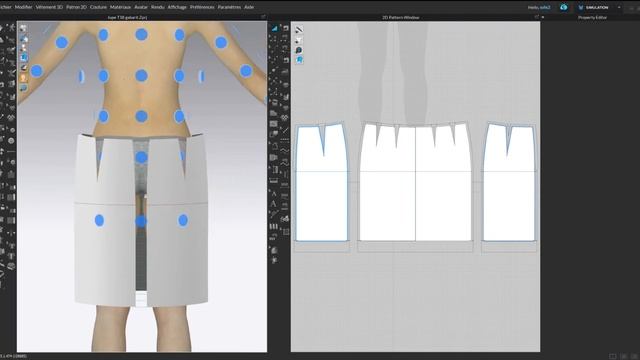Click the 2D Pattern Window title
The width and height of the screenshot is (640, 360).
pos(400,18)
